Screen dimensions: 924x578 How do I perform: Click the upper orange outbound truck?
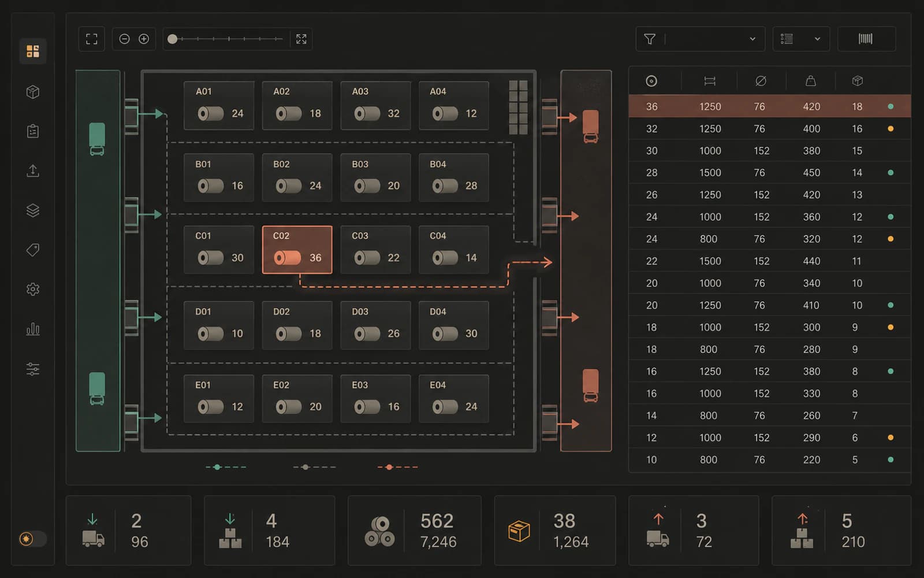pyautogui.click(x=590, y=127)
